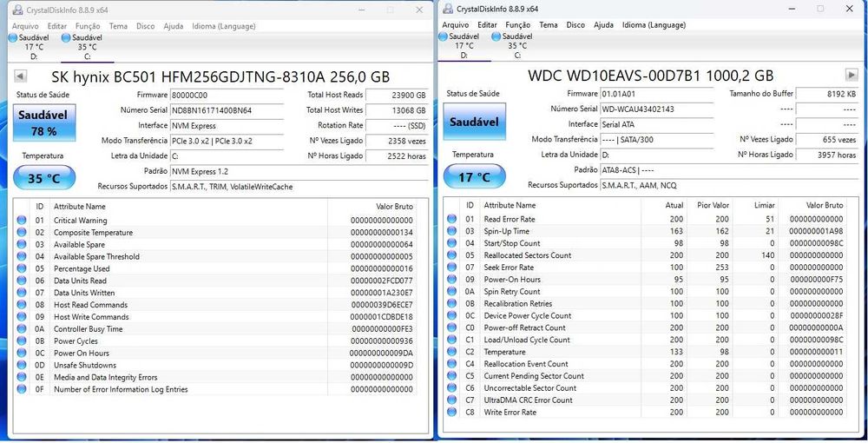The image size is (868, 443).
Task: Click status orb for Data Units Written
Action: [x=22, y=293]
